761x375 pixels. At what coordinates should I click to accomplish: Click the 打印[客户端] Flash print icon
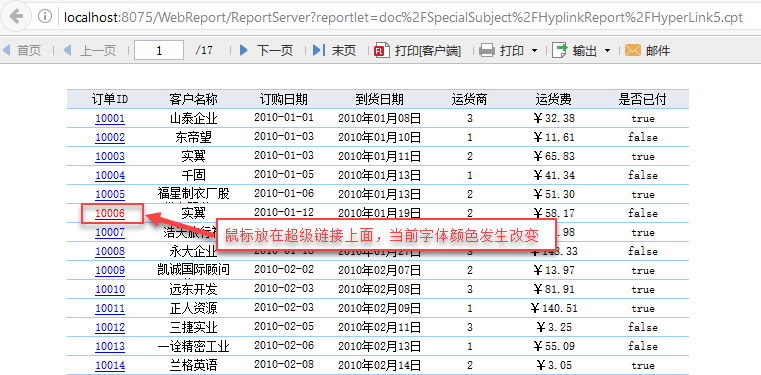coord(382,50)
